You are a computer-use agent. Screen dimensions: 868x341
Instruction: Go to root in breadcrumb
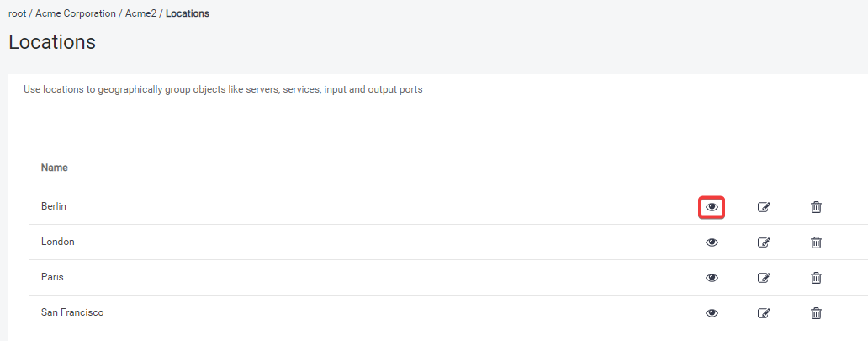(17, 14)
